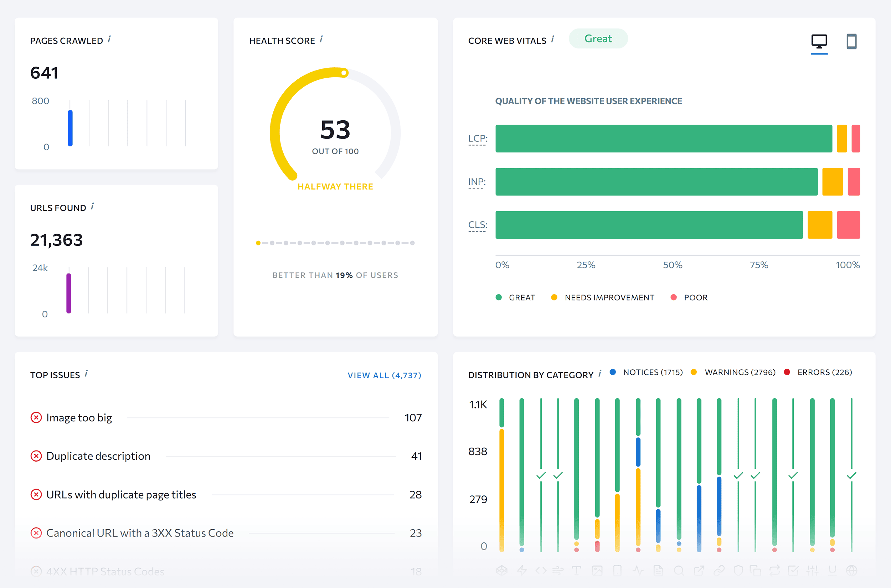The height and width of the screenshot is (588, 891).
Task: Select the security shield category icon
Action: point(739,571)
